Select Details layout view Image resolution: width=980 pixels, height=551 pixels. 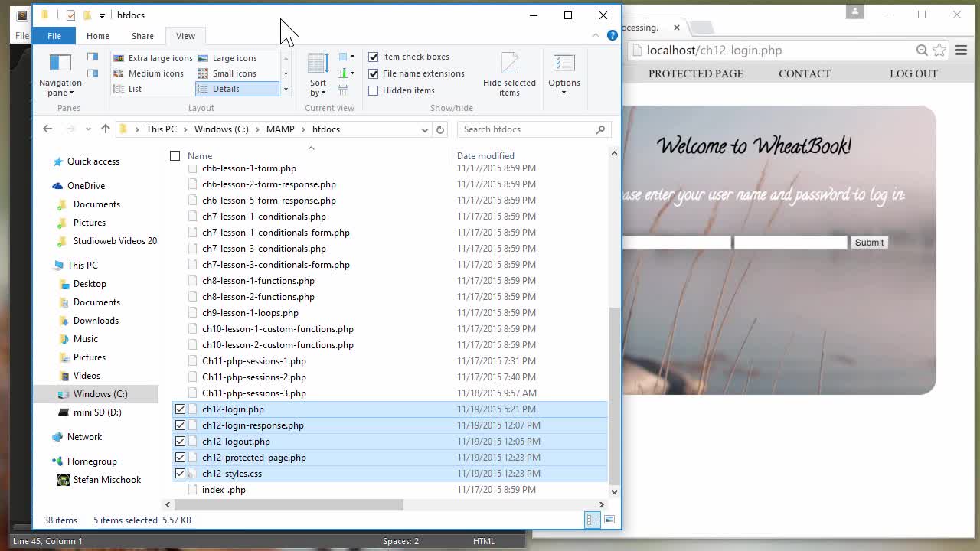click(x=237, y=89)
